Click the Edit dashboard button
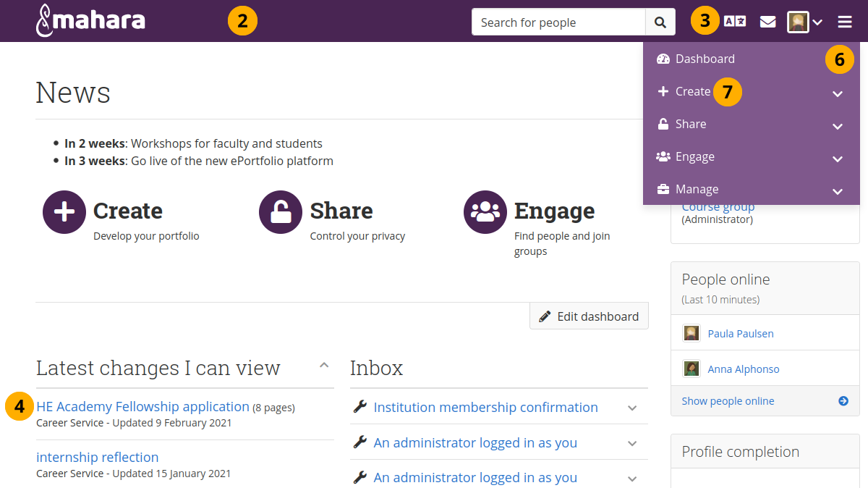The image size is (868, 488). coord(589,316)
